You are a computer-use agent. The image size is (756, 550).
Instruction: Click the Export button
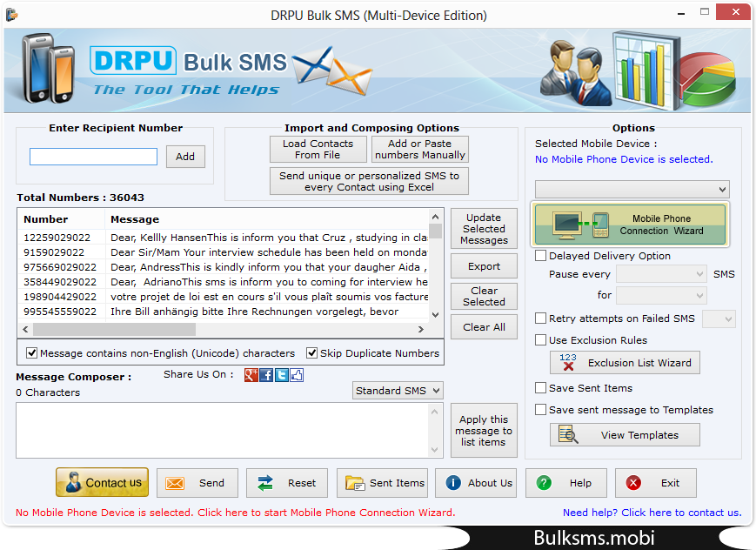coord(484,266)
